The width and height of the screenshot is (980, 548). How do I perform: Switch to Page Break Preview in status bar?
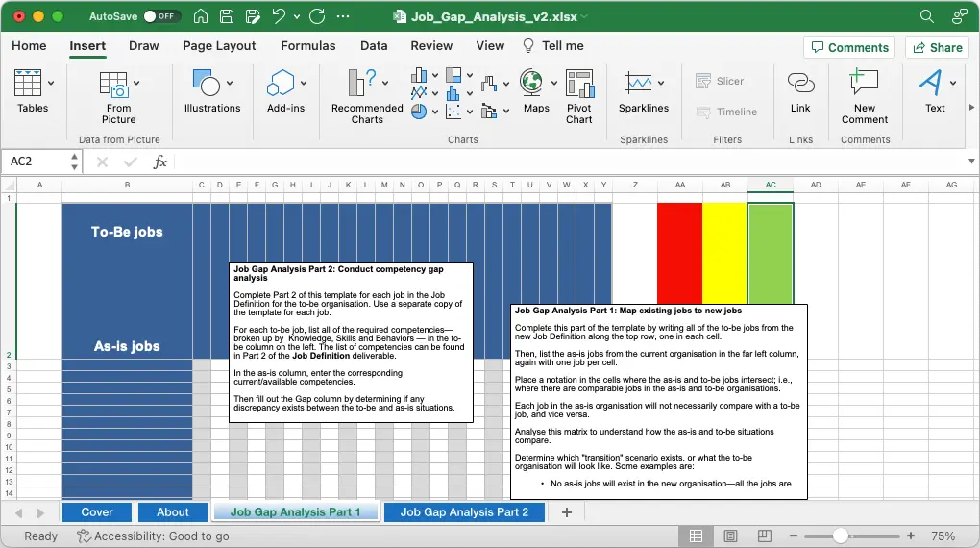pyautogui.click(x=765, y=536)
